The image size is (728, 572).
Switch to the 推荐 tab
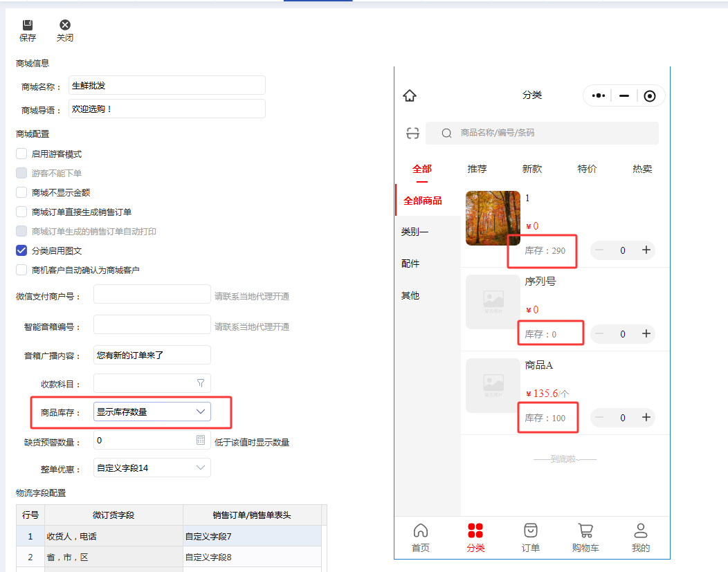[x=477, y=169]
